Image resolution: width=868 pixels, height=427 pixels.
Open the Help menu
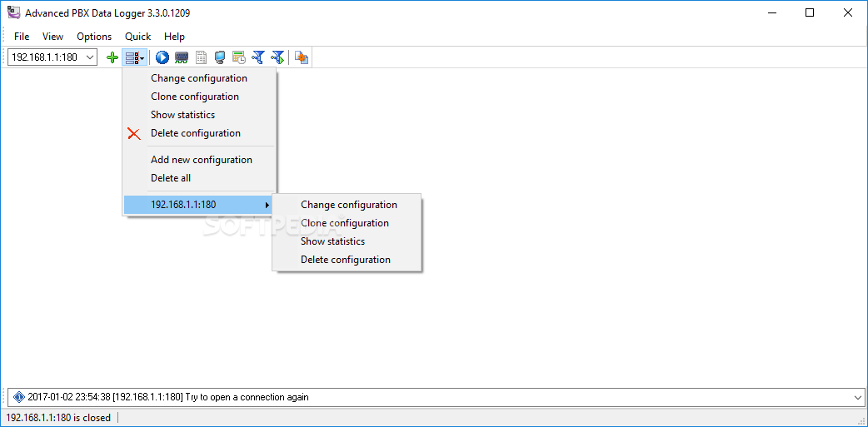pos(174,37)
